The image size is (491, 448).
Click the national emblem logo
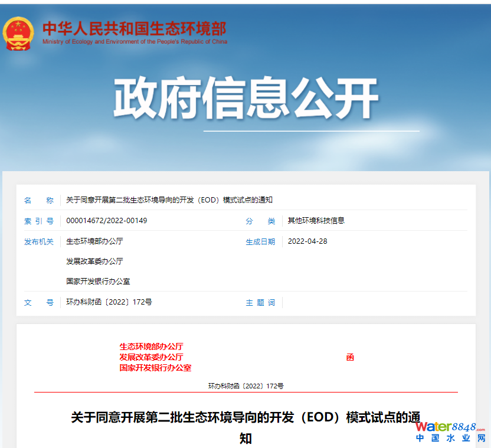coord(18,34)
